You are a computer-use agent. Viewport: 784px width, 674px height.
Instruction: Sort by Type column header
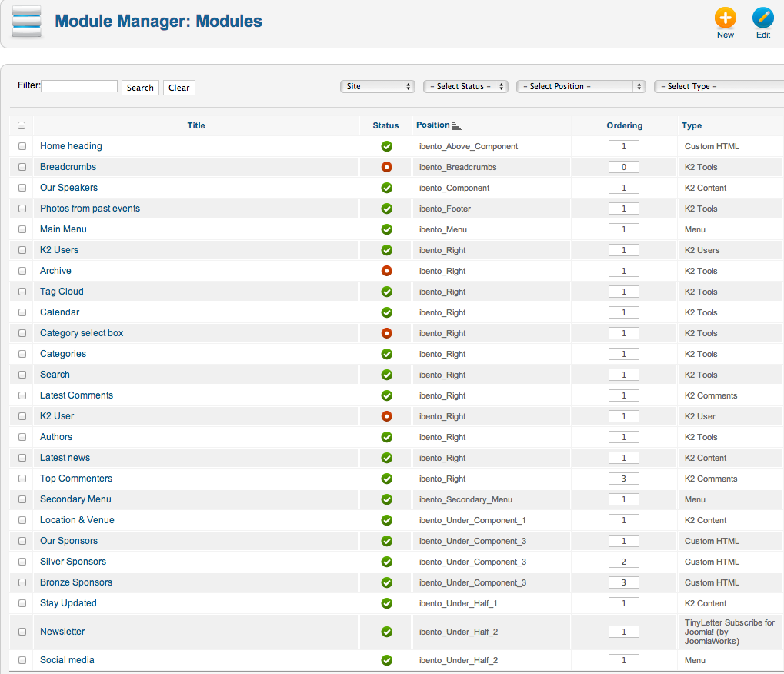pyautogui.click(x=692, y=125)
